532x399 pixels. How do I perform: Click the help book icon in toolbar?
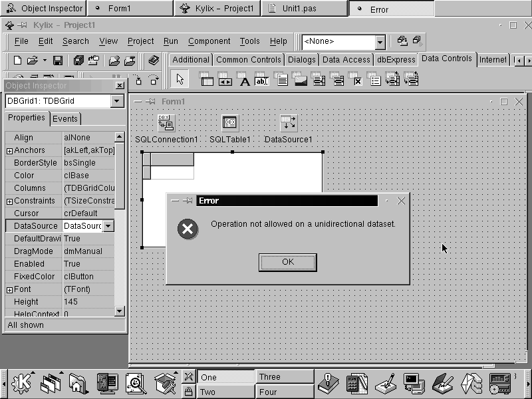pos(154,61)
